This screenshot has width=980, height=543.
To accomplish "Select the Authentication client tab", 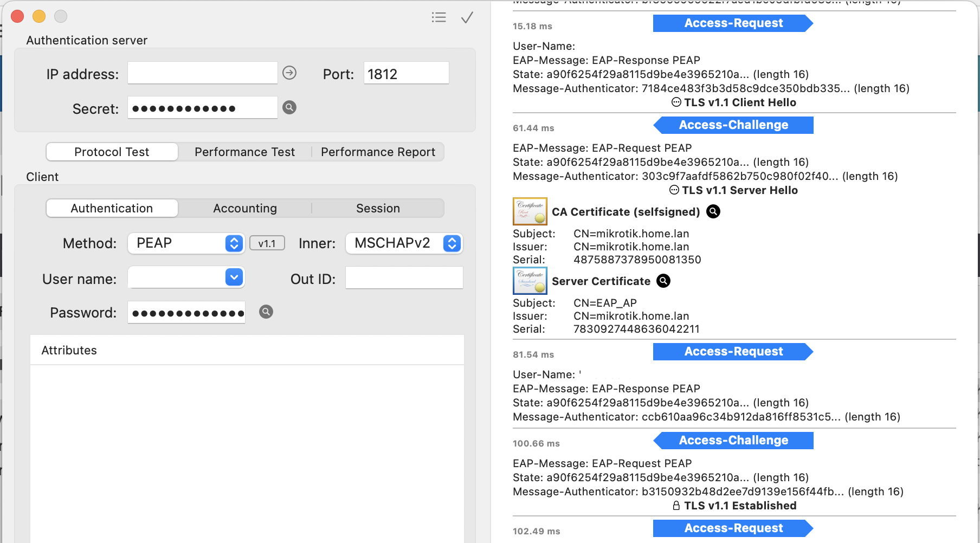I will 112,208.
